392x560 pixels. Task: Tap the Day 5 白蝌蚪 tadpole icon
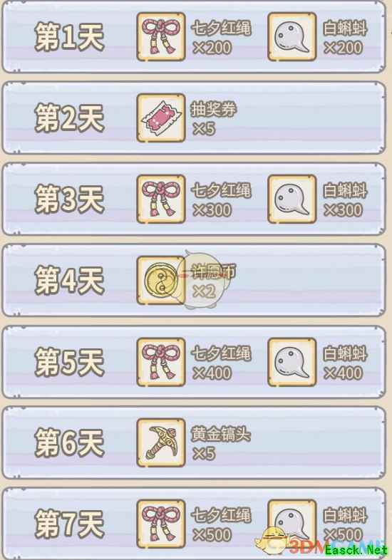[x=292, y=362]
